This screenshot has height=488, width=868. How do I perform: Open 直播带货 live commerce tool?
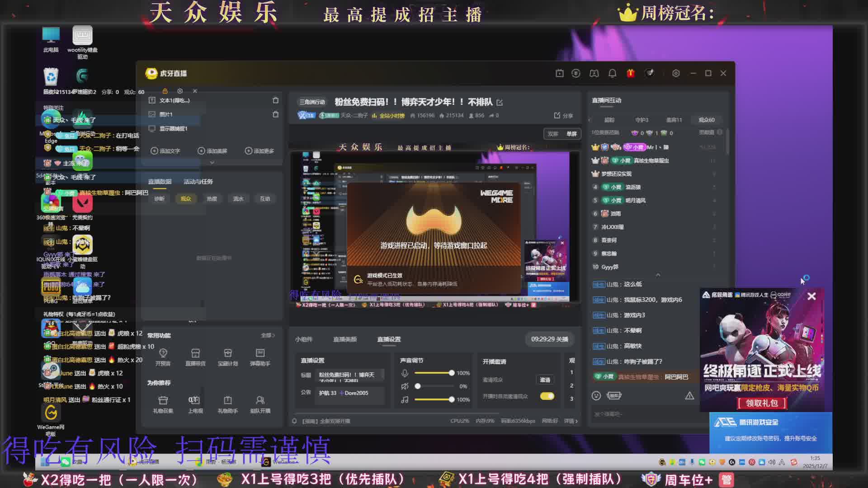pos(195,353)
